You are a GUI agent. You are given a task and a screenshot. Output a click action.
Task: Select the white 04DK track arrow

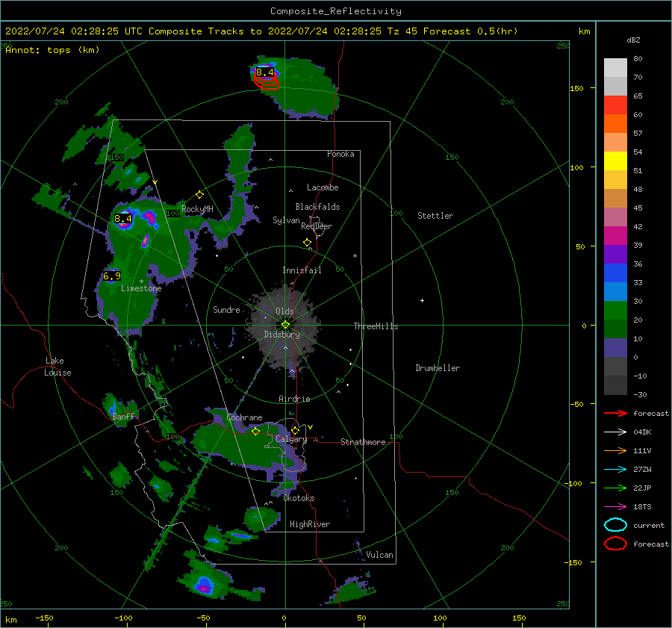tap(615, 432)
